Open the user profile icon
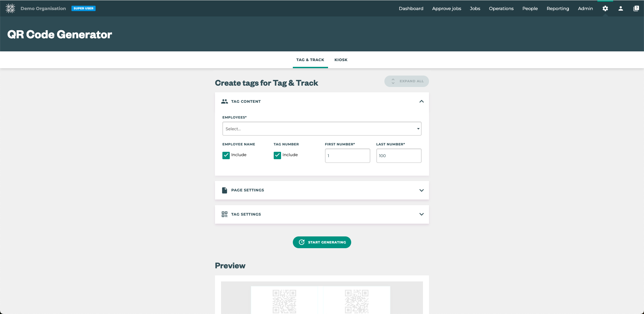The width and height of the screenshot is (644, 314). [621, 8]
